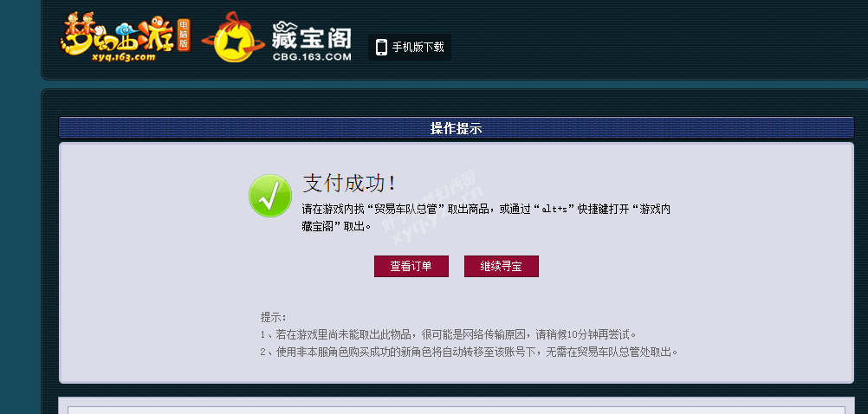Image resolution: width=868 pixels, height=414 pixels.
Task: Click the phone icon beside 手机版下载
Action: pos(381,47)
